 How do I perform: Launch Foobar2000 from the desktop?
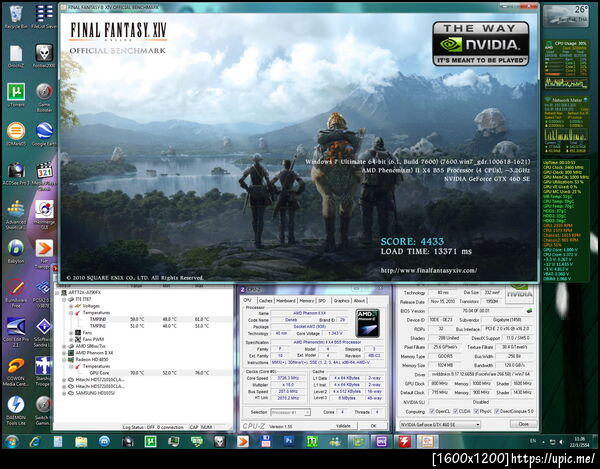pos(44,56)
